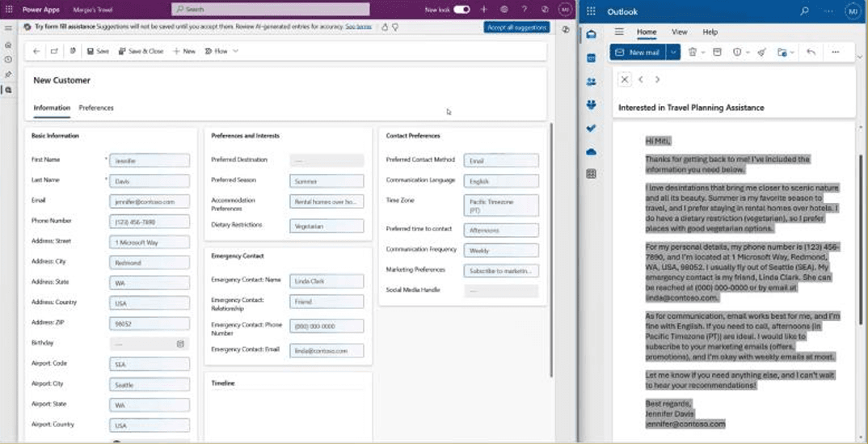Screen dimensions: 868x444
Task: Go to next email in Outlook
Action: 657,79
